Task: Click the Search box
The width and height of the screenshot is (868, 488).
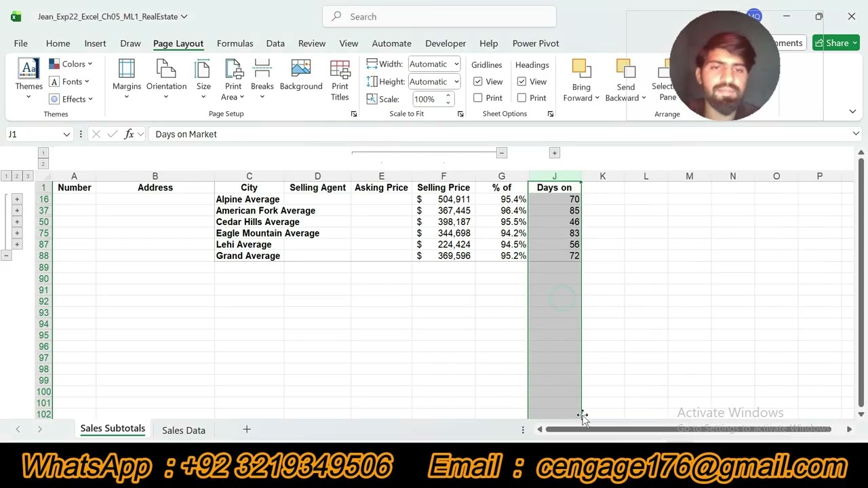Action: coord(439,16)
